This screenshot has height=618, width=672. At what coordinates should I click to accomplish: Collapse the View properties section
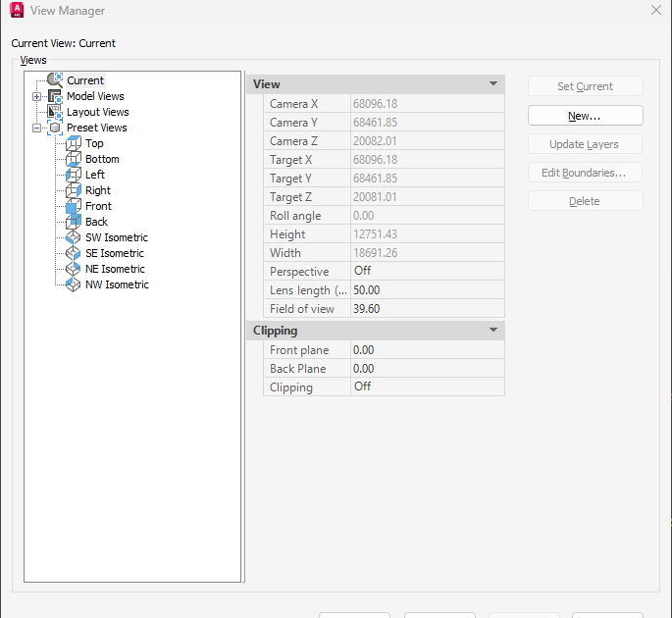pyautogui.click(x=492, y=84)
